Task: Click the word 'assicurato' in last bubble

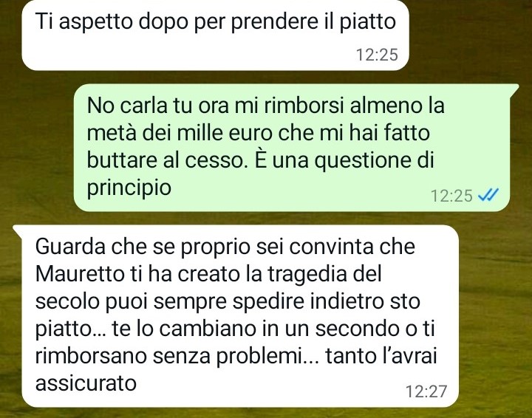Action: pos(86,383)
